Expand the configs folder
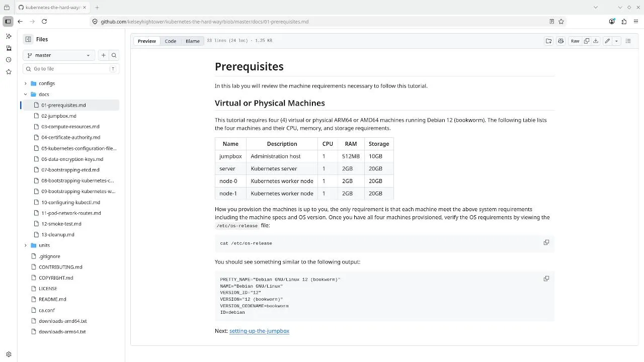 coord(26,83)
